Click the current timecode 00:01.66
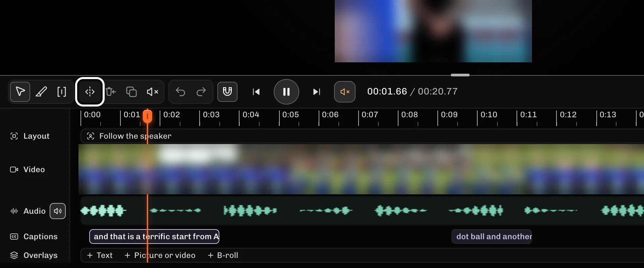644x268 pixels. pos(387,91)
